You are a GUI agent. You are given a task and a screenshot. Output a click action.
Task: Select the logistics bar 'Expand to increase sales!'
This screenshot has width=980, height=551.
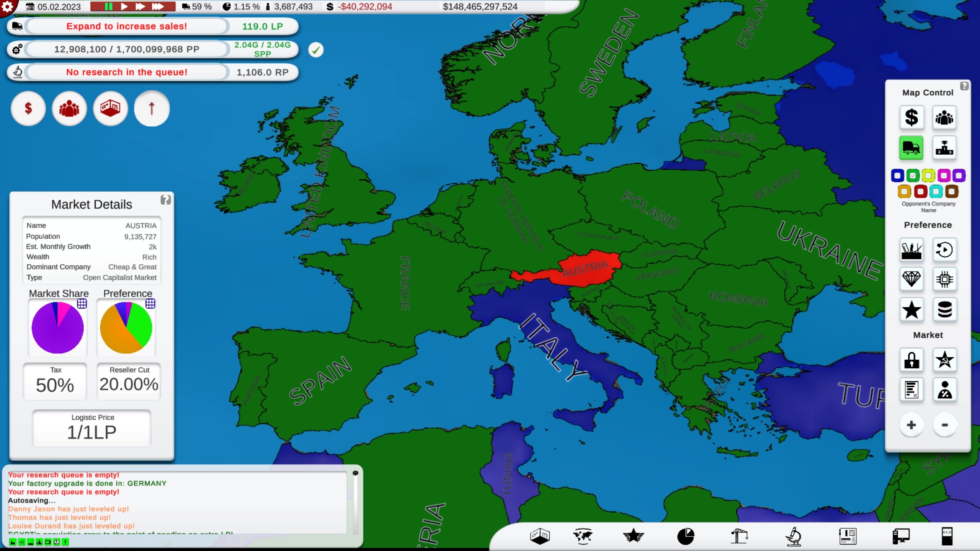pyautogui.click(x=127, y=26)
